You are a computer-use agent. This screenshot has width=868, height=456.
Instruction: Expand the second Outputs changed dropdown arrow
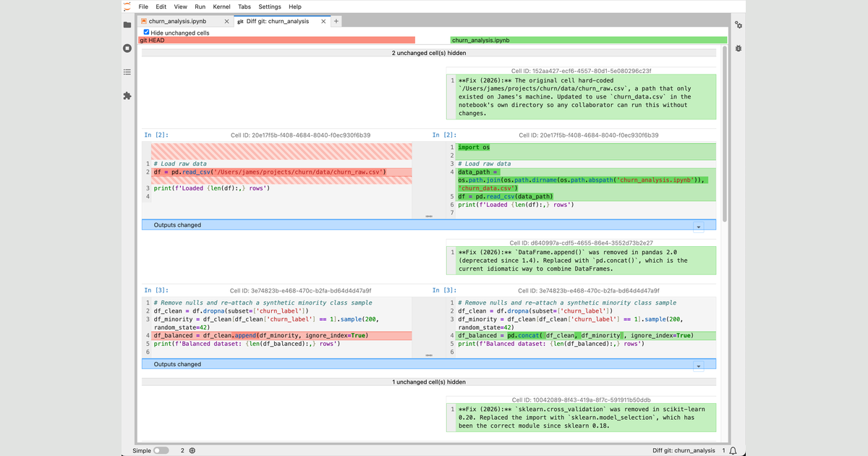(698, 365)
